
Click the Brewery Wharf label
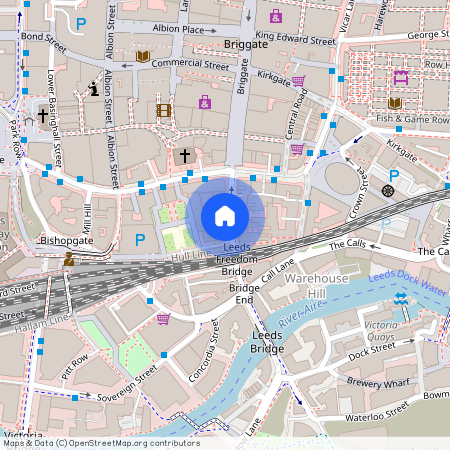[378, 382]
